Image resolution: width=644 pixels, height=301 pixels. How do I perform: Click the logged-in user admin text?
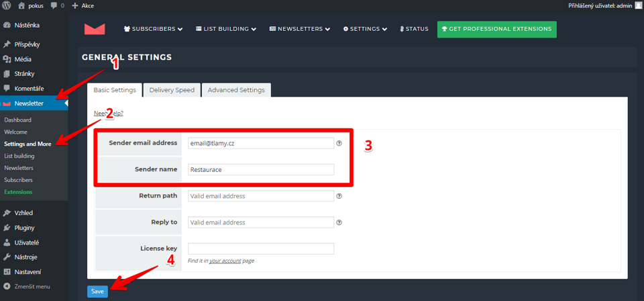coord(600,6)
